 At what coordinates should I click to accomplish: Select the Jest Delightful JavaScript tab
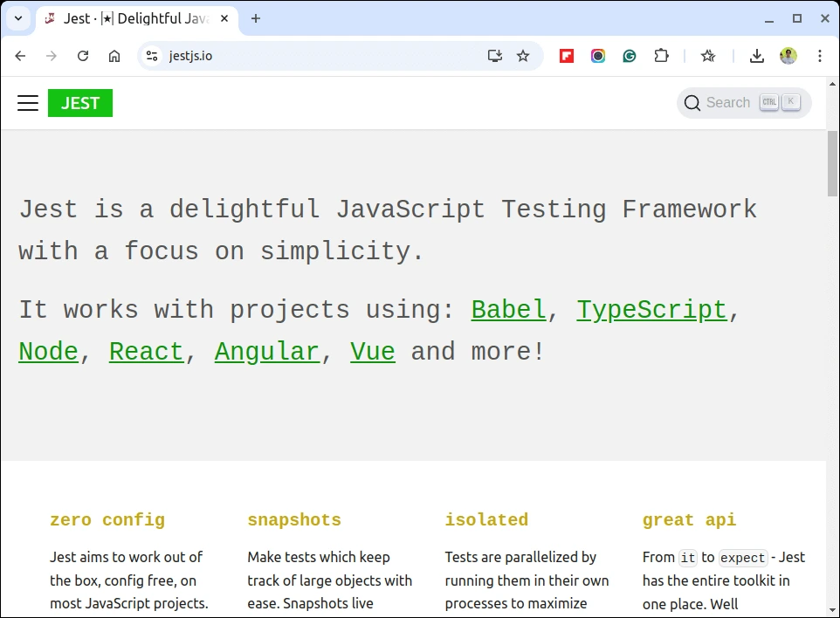coord(137,19)
